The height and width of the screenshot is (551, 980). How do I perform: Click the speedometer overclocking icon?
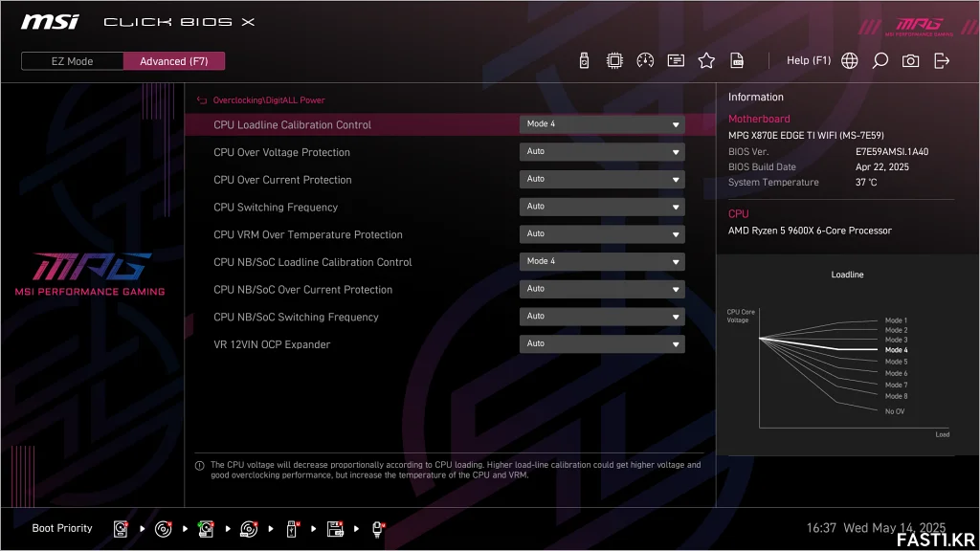[x=645, y=60]
